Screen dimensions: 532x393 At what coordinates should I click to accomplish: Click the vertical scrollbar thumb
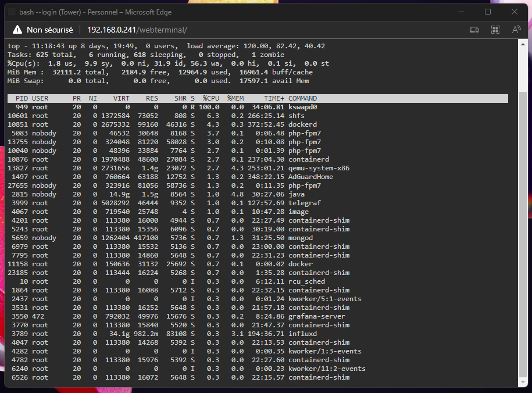coord(523,234)
